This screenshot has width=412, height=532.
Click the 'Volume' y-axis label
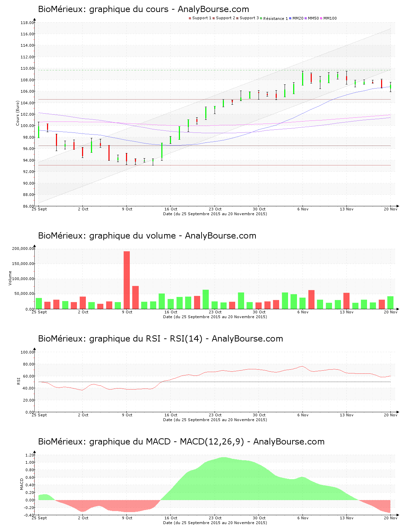[x=10, y=278]
